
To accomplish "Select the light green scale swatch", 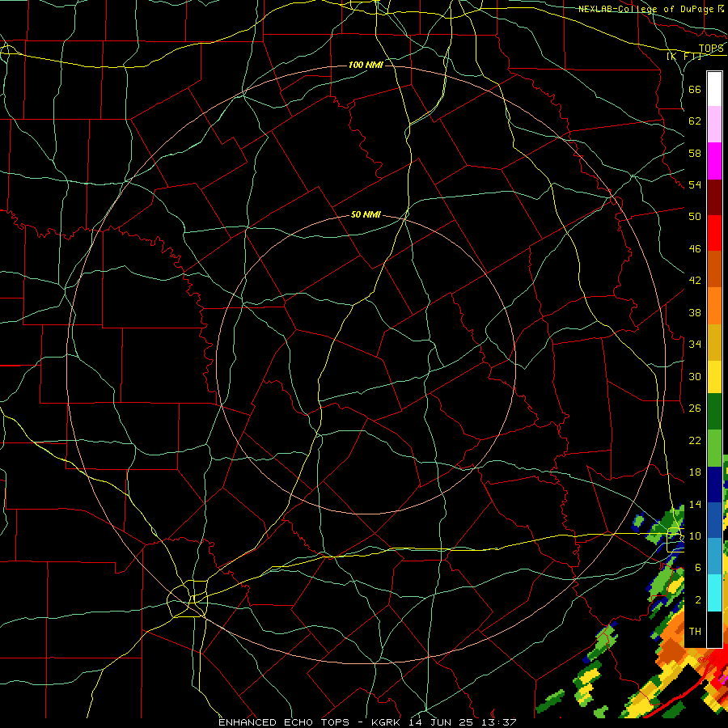I will (x=714, y=448).
